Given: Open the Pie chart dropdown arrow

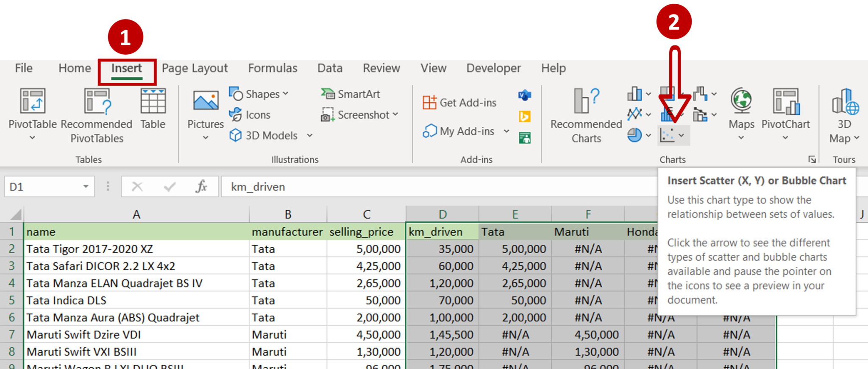Looking at the screenshot, I should [648, 136].
